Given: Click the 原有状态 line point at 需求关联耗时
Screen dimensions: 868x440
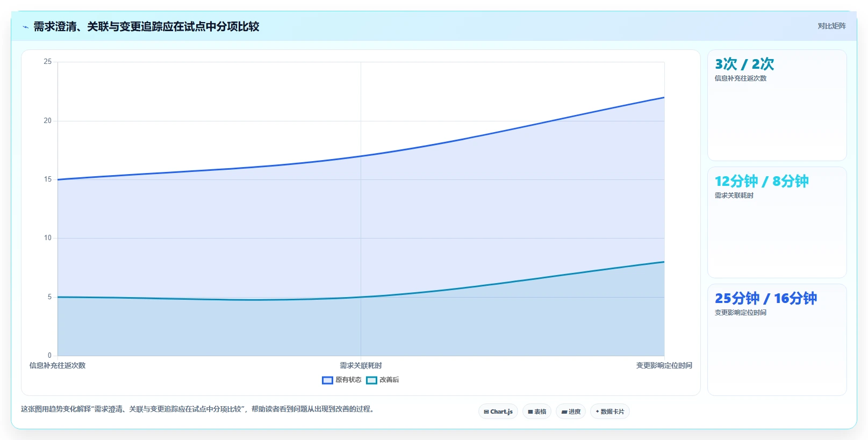Looking at the screenshot, I should coord(361,156).
